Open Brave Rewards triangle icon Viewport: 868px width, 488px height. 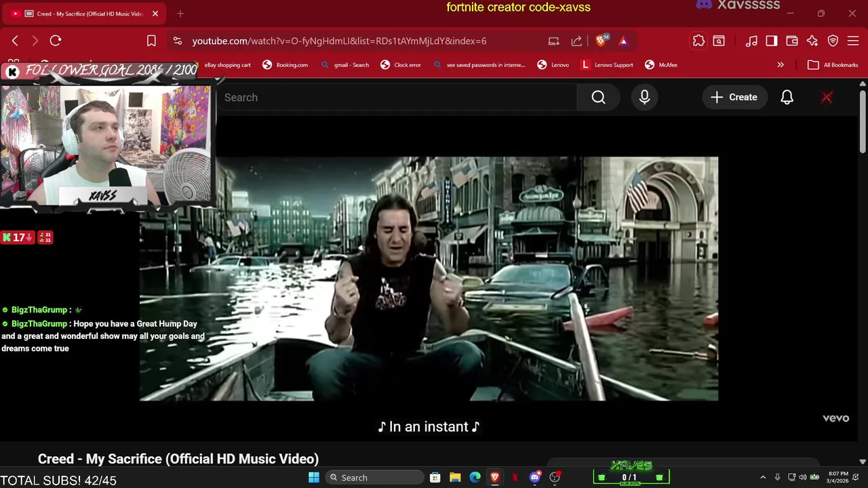click(x=623, y=41)
